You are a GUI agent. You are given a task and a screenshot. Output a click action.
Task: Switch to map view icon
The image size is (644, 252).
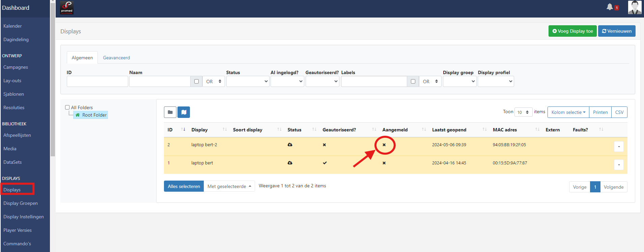(x=184, y=112)
